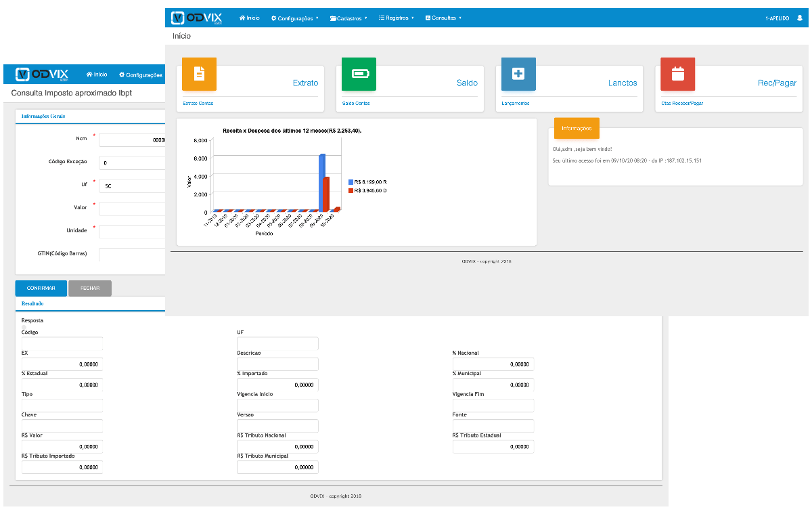This screenshot has height=518, width=812.
Task: Open the Registros dropdown menu
Action: click(x=397, y=18)
